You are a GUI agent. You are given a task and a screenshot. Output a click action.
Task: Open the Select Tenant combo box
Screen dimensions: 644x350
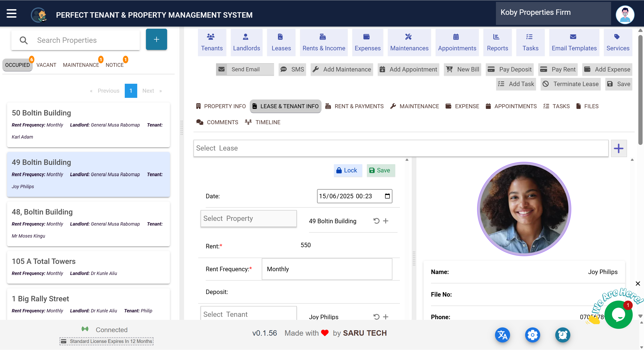(x=249, y=313)
